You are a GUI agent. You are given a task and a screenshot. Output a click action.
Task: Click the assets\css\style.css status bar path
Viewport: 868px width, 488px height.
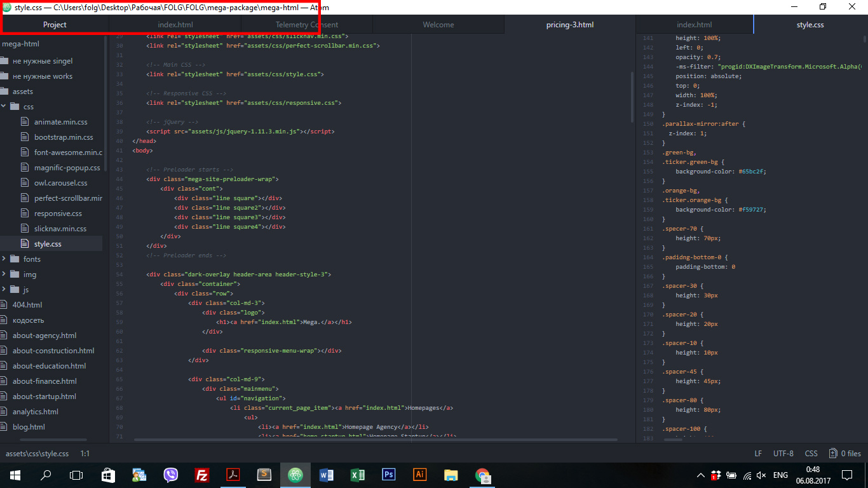point(37,454)
